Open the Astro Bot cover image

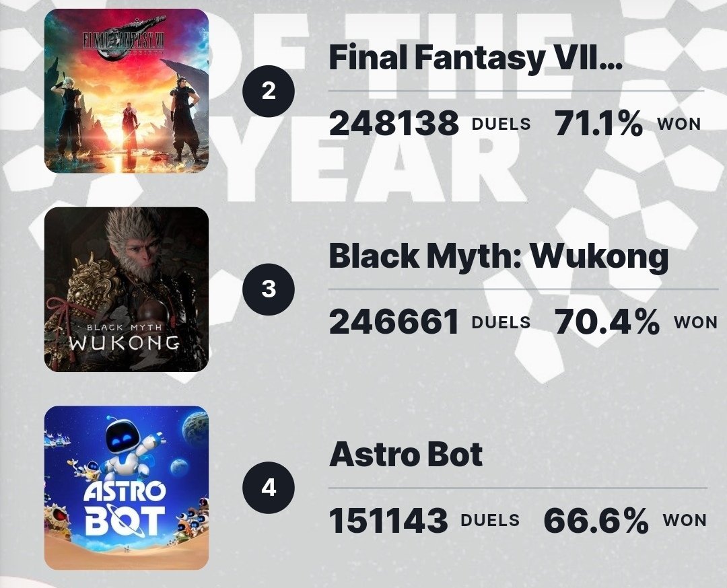126,488
